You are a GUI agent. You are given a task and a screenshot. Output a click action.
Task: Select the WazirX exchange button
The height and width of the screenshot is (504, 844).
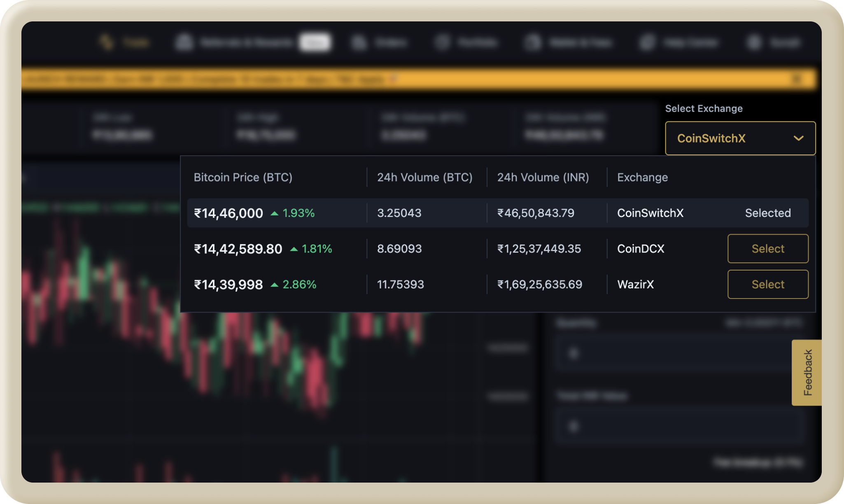pos(768,285)
